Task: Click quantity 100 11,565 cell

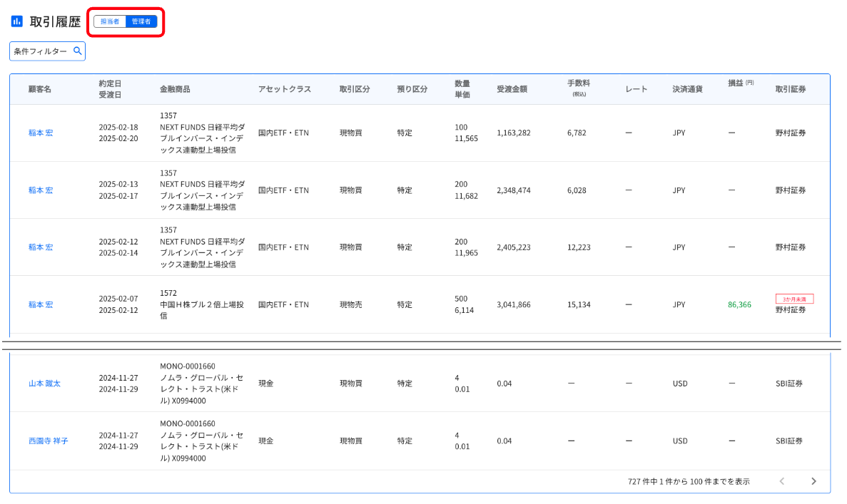Action: [x=466, y=133]
